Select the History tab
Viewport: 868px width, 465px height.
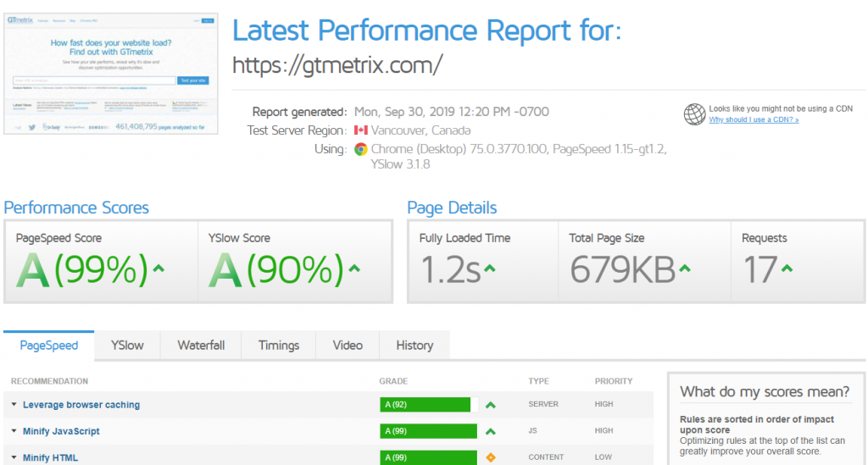point(415,346)
